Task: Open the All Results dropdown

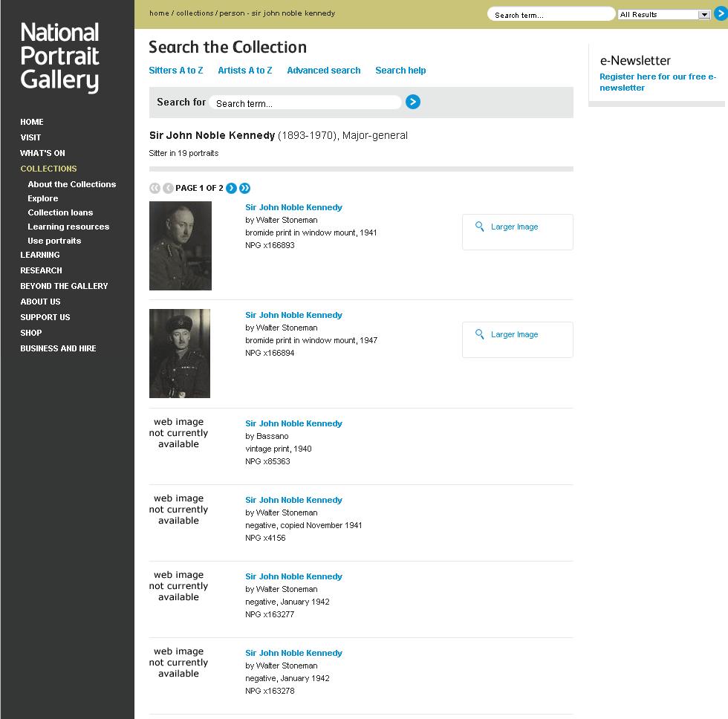Action: click(664, 14)
